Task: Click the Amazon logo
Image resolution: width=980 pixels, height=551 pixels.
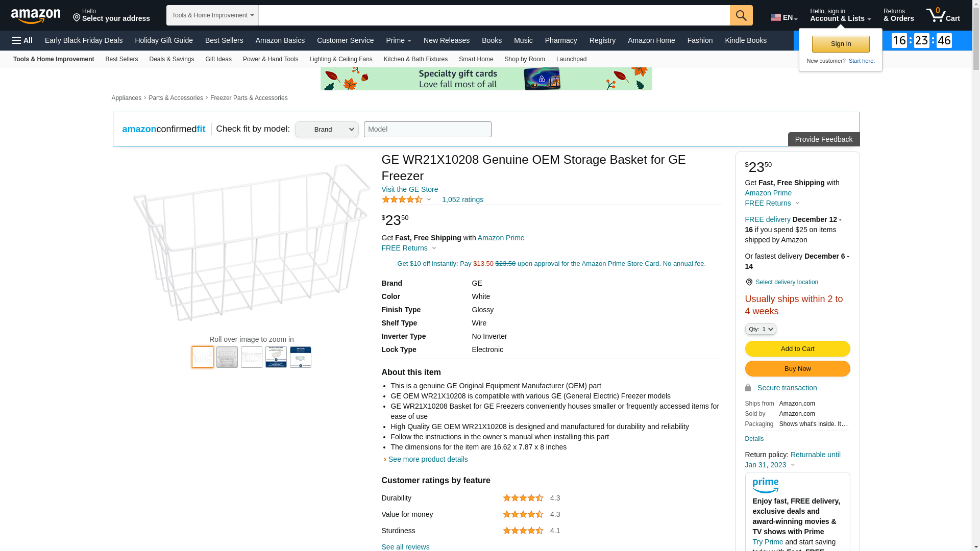Action: click(36, 16)
